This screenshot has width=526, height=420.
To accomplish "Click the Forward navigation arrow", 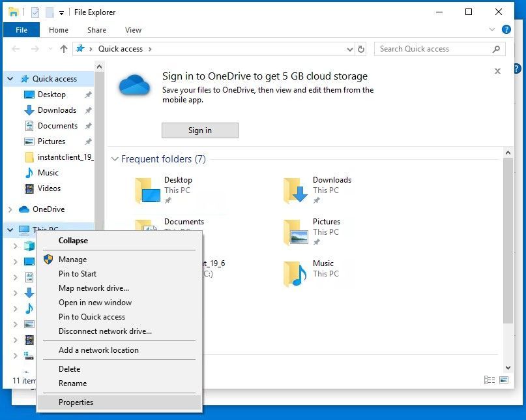I will (x=35, y=49).
